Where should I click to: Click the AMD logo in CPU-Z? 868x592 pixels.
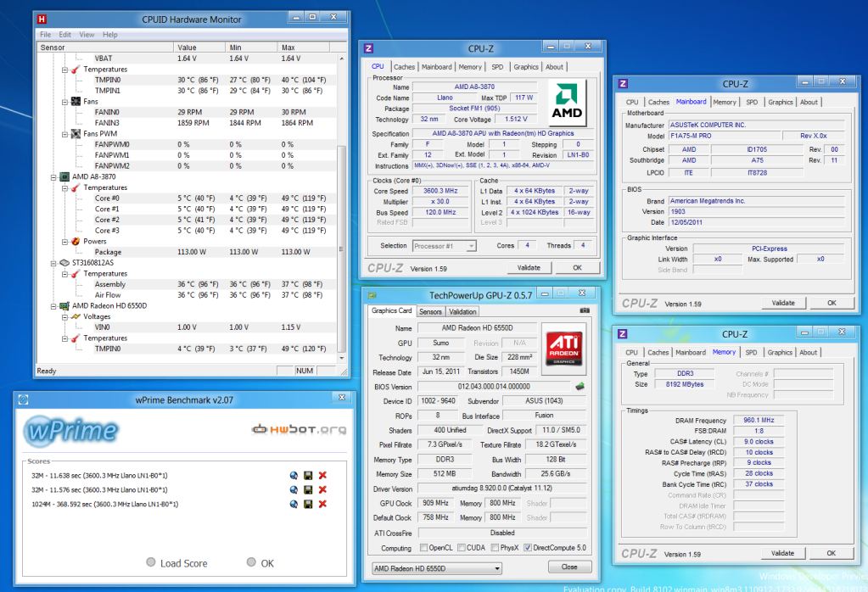click(566, 101)
